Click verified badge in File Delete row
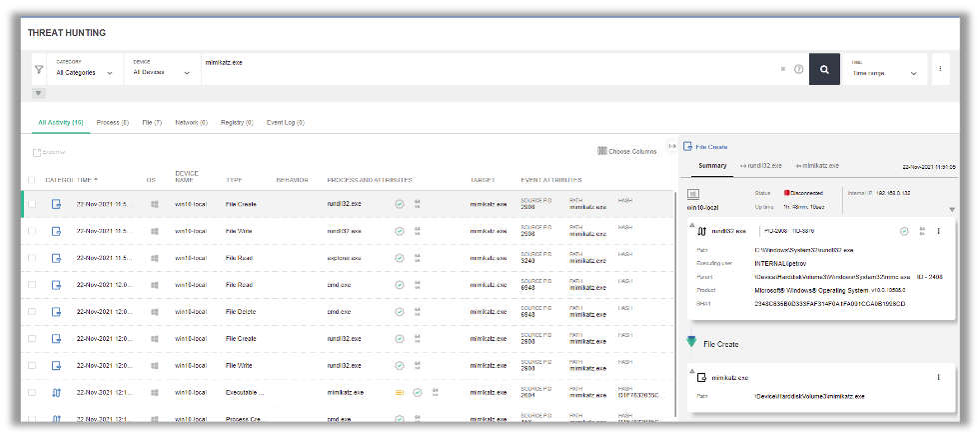This screenshot has height=437, width=980. [400, 312]
